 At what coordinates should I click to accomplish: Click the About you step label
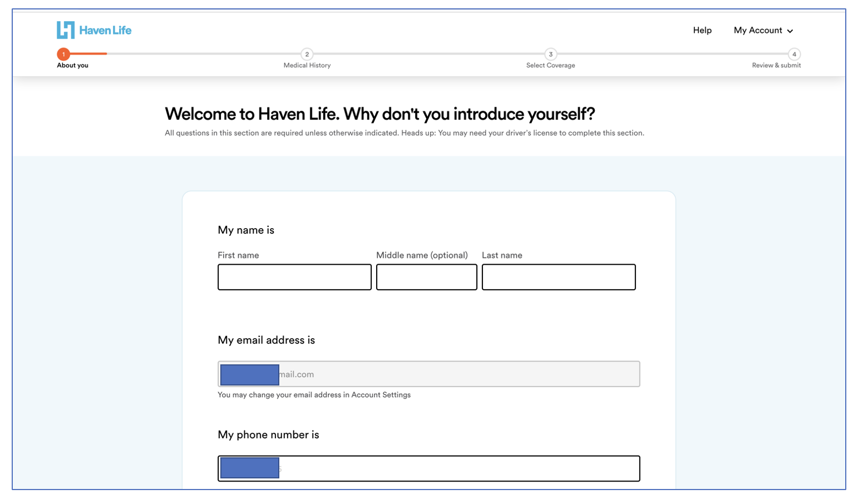[72, 66]
